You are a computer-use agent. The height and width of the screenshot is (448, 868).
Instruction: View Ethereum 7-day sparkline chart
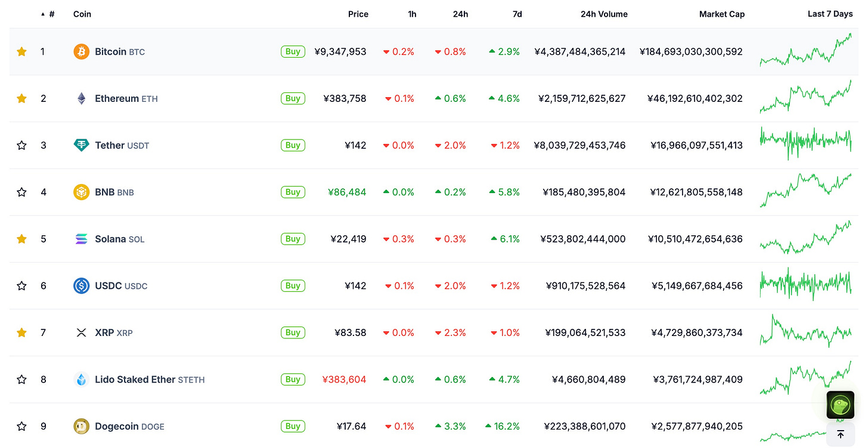coord(806,97)
